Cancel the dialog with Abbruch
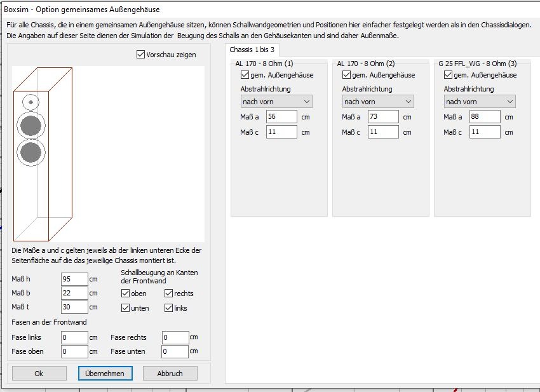Screen dimensions: 540x392 [170, 374]
